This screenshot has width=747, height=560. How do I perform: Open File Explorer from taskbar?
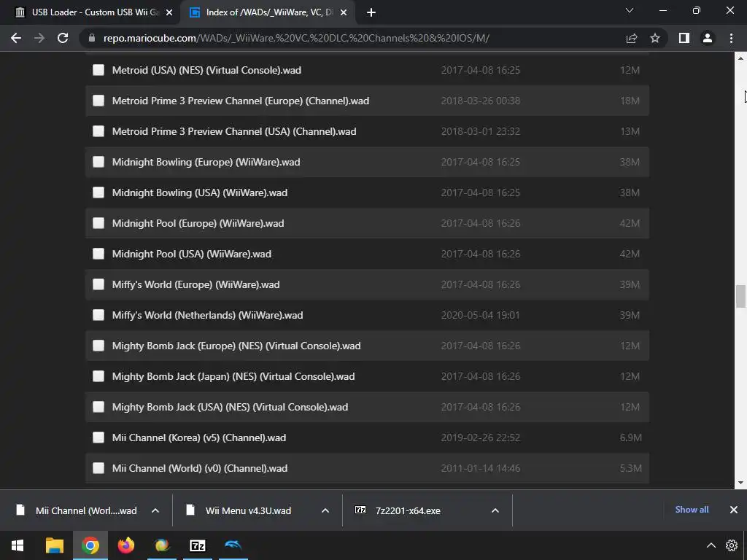coord(54,545)
